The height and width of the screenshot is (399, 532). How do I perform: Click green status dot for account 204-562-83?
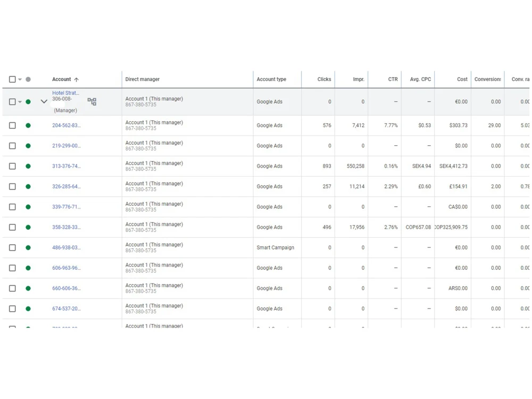(28, 126)
